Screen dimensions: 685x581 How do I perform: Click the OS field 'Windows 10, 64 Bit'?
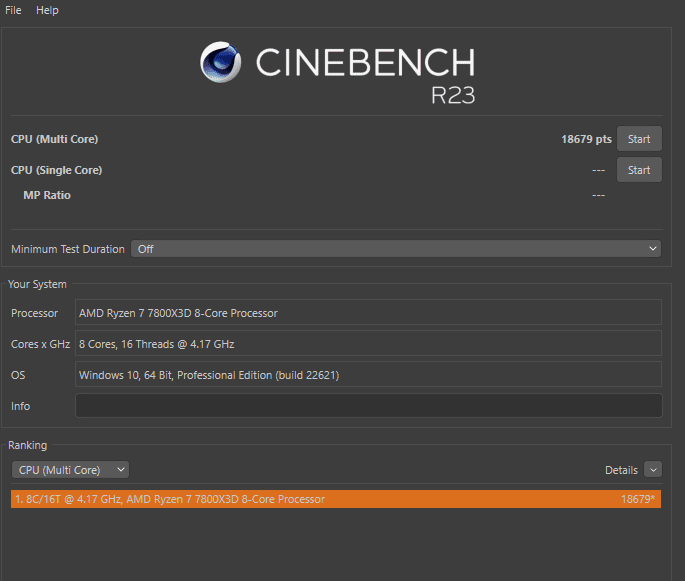pyautogui.click(x=368, y=375)
